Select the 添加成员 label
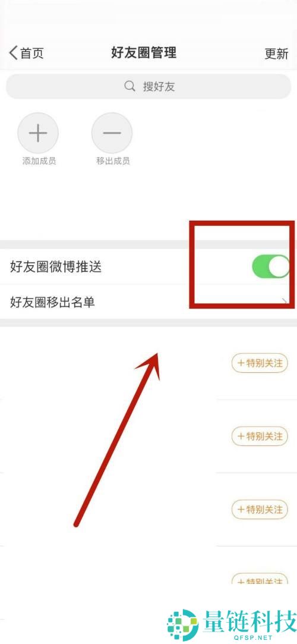Screen dimensions: 297x644 pos(39,161)
